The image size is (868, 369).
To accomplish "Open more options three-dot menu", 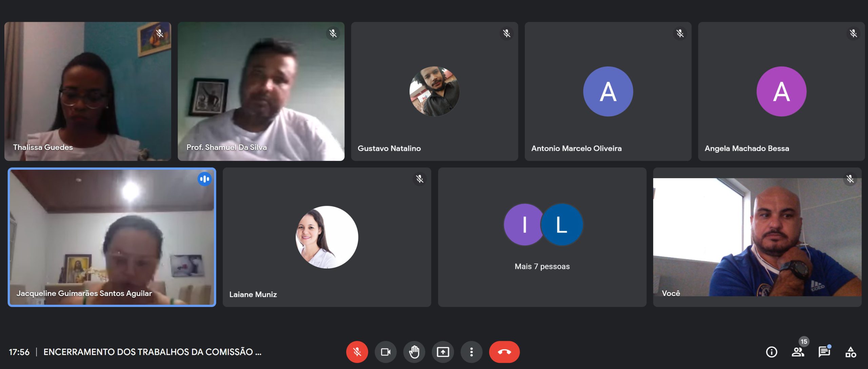I will [x=471, y=352].
